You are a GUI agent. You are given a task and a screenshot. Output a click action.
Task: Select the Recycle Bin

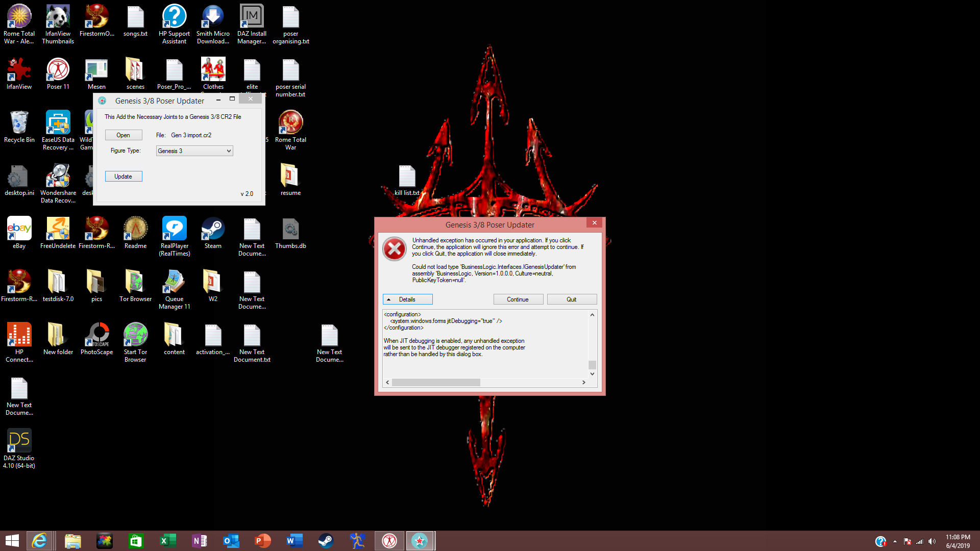click(19, 127)
